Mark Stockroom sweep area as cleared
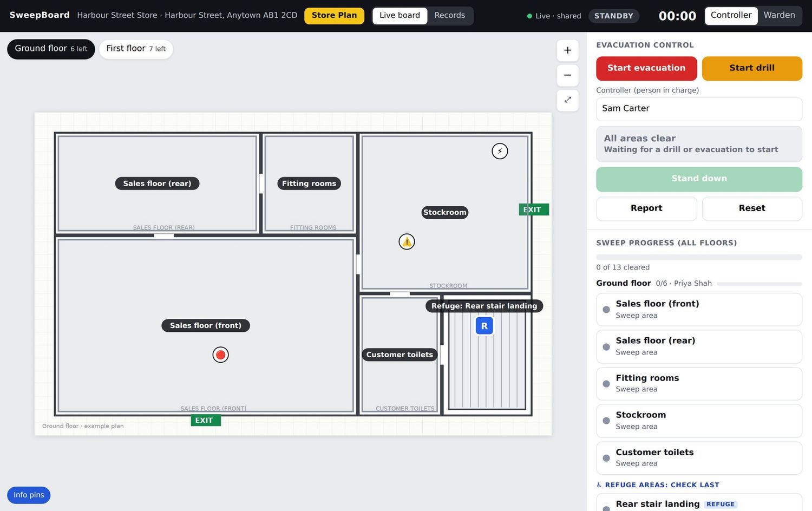 (x=699, y=421)
